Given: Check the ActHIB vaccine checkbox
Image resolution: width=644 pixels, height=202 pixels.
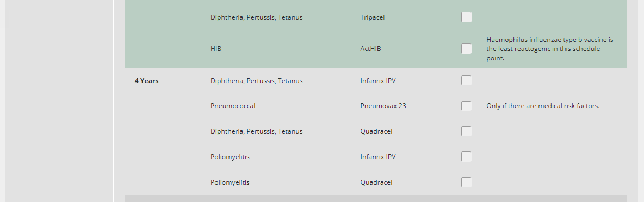Looking at the screenshot, I should pyautogui.click(x=466, y=49).
